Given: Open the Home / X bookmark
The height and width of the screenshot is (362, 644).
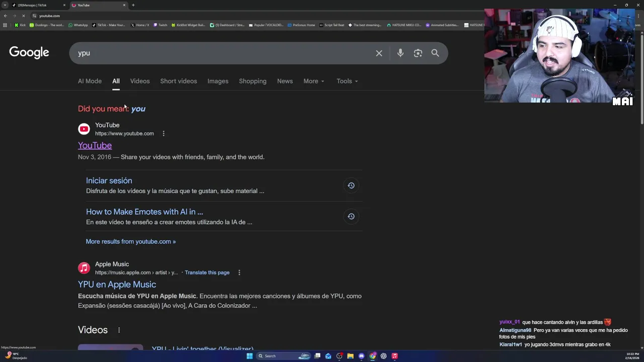Looking at the screenshot, I should (140, 25).
